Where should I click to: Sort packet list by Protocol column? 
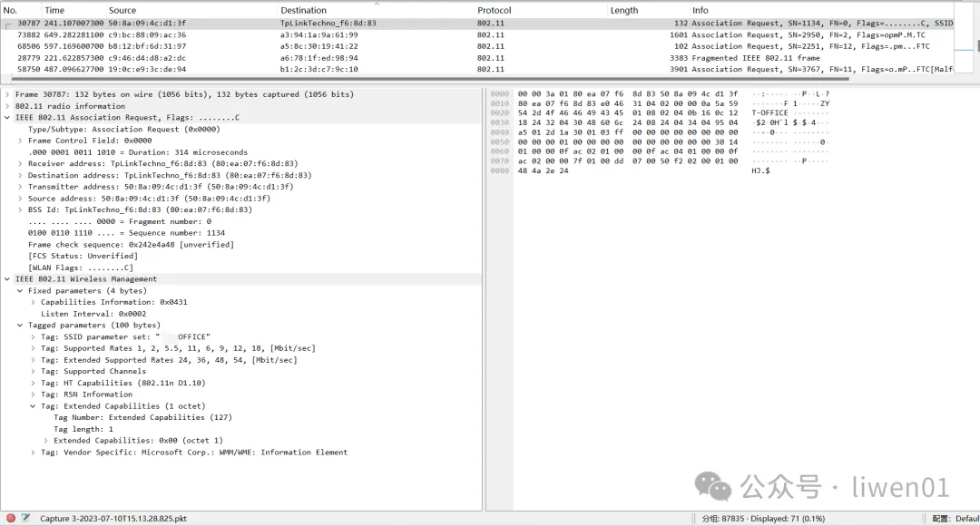[495, 10]
